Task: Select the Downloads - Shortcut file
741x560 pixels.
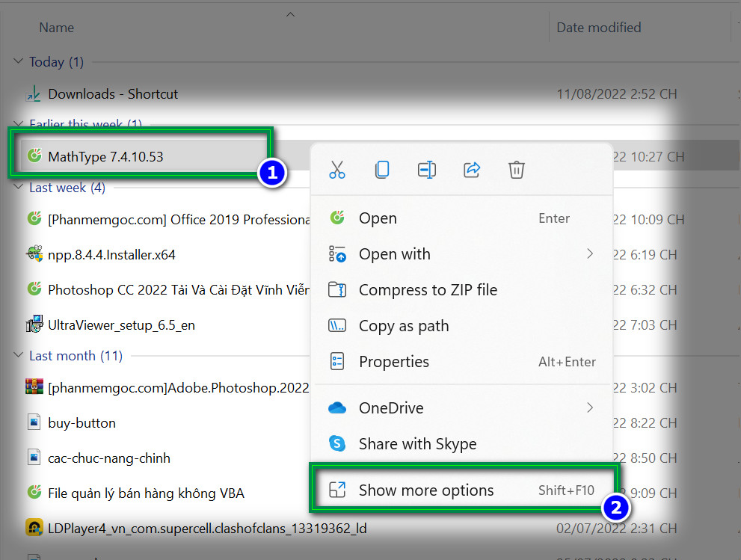Action: tap(113, 94)
